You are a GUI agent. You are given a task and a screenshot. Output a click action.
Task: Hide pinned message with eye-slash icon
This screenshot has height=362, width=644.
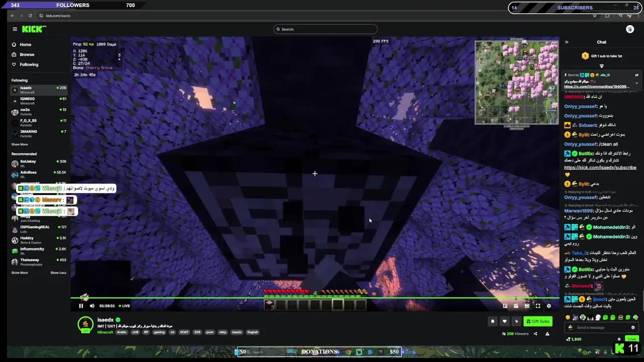(x=636, y=75)
